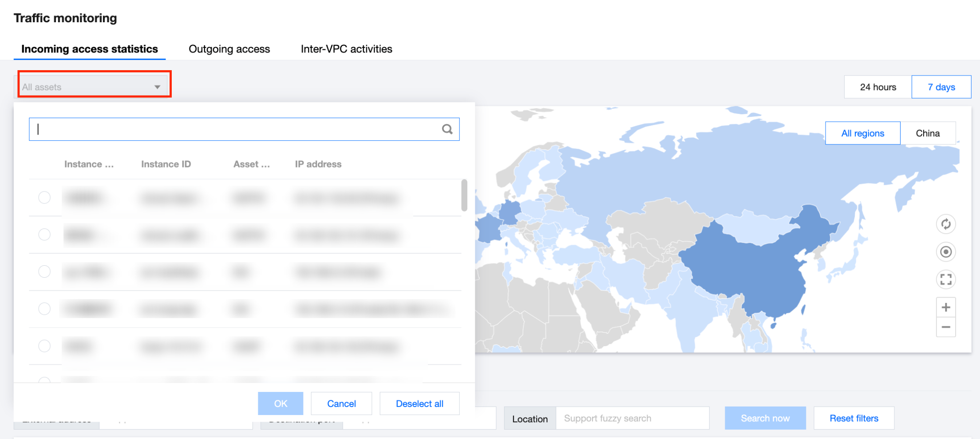Show All regions on the map
Viewport: 980px width, 439px height.
click(x=862, y=133)
